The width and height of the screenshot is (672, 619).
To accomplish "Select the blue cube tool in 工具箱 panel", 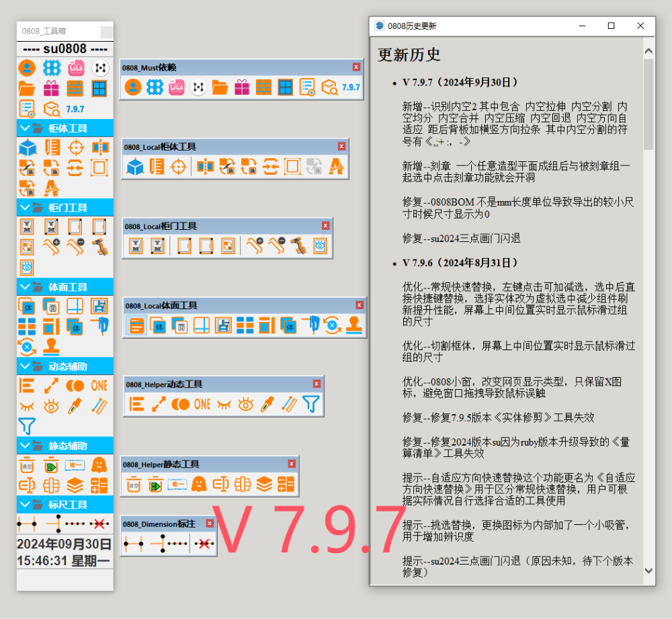I will 27,148.
